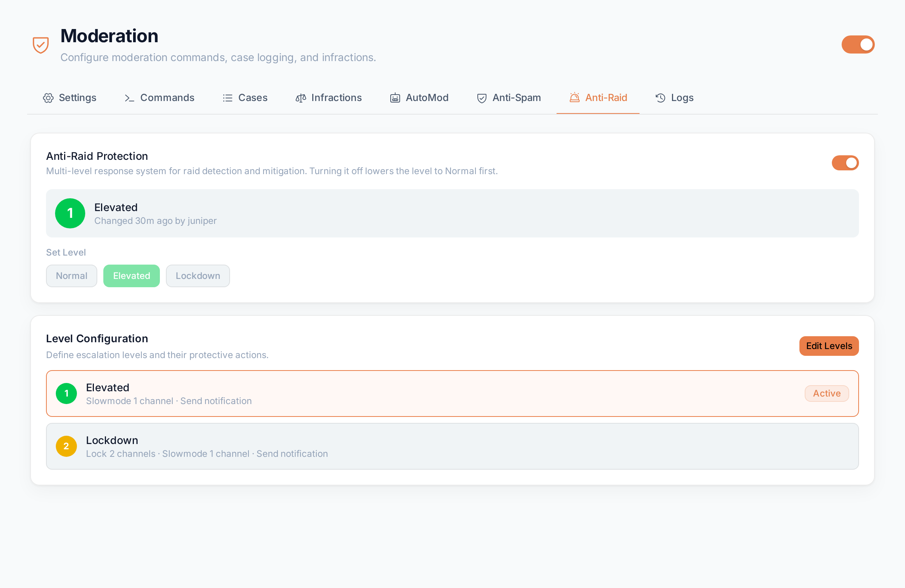Viewport: 905px width, 588px height.
Task: Click the Active badge on Elevated row
Action: coord(827,394)
